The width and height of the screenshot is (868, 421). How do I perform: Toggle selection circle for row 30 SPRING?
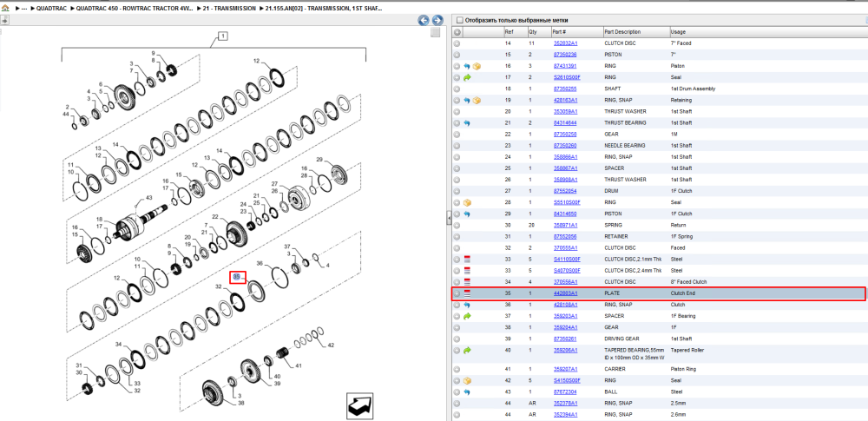coord(457,225)
